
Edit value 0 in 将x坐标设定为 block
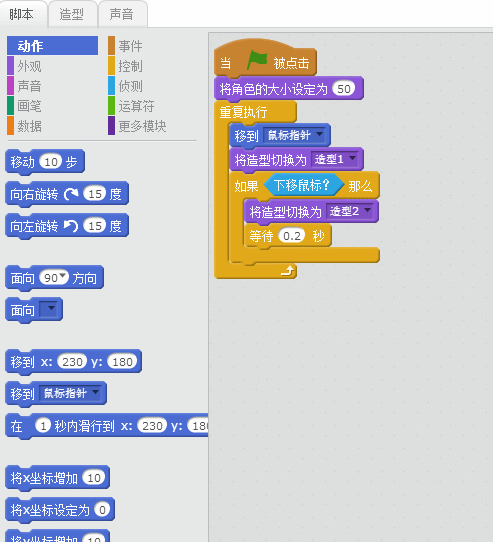pos(102,510)
